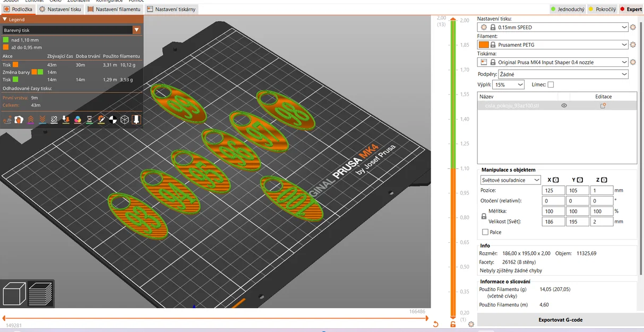
Task: Click orange swatch for až do 0,95 mm
Action: [6, 47]
